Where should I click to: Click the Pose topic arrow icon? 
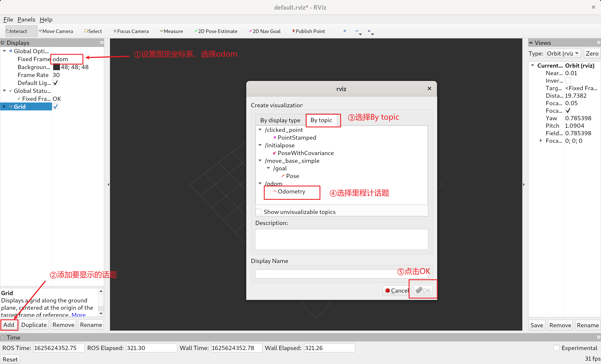point(283,176)
